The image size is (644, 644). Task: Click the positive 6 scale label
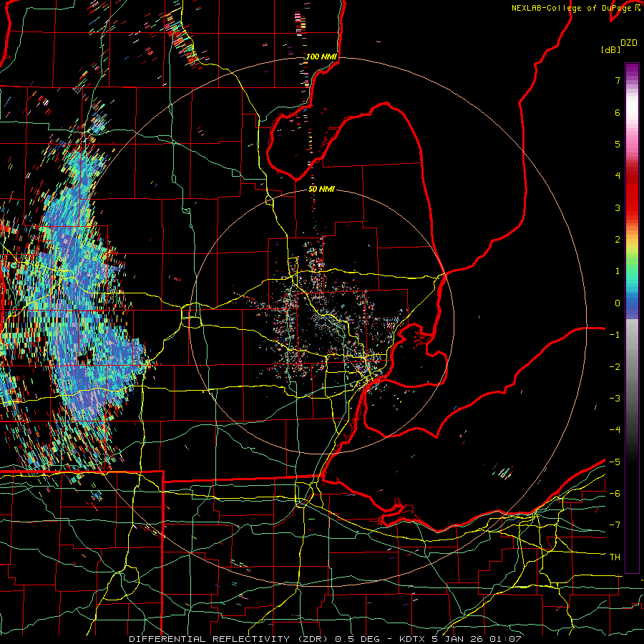(618, 112)
